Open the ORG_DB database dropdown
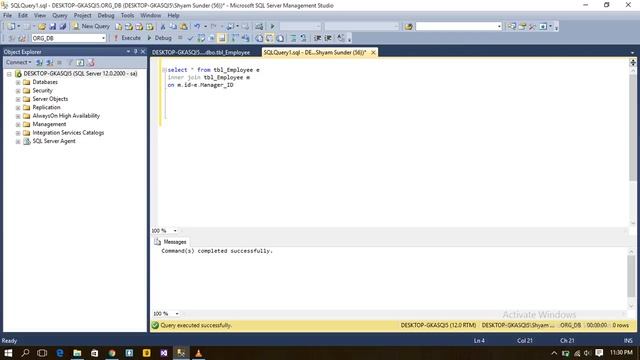Image resolution: width=640 pixels, height=360 pixels. point(103,38)
